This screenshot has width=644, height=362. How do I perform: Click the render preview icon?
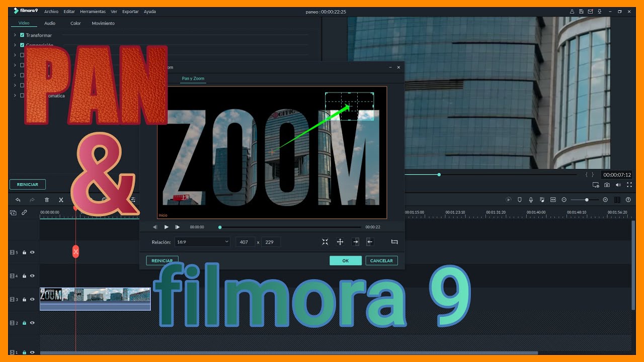509,200
